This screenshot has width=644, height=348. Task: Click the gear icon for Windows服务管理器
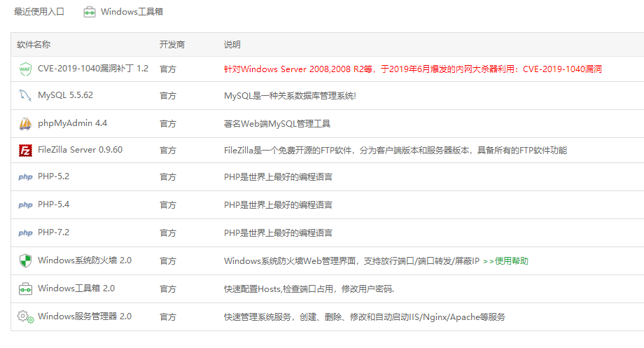25,316
